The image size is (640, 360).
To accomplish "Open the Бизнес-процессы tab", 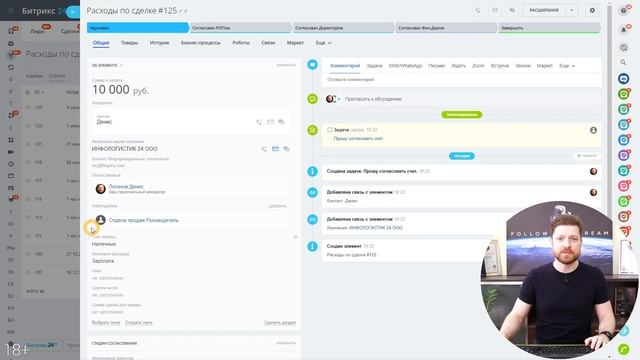I will (201, 43).
